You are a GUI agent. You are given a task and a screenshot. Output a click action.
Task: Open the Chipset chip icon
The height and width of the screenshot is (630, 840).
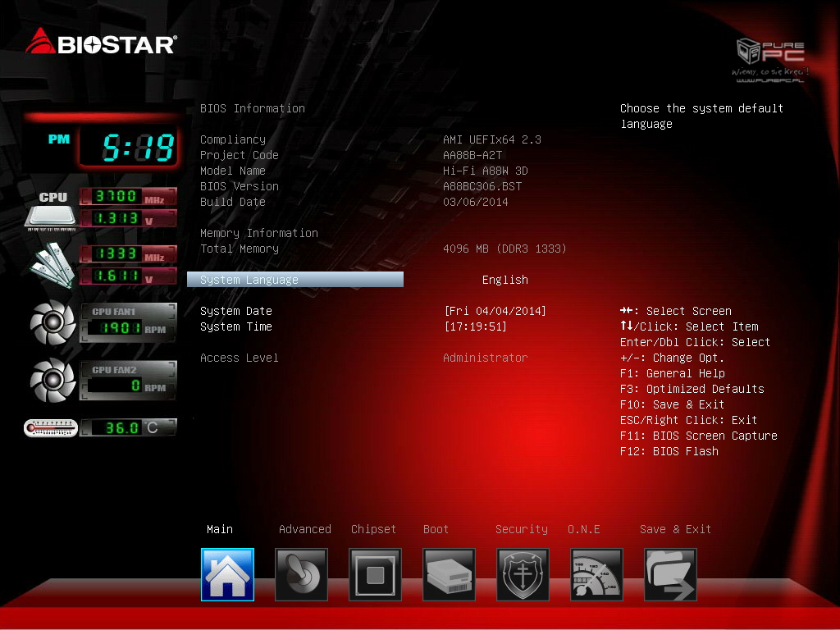coord(375,574)
